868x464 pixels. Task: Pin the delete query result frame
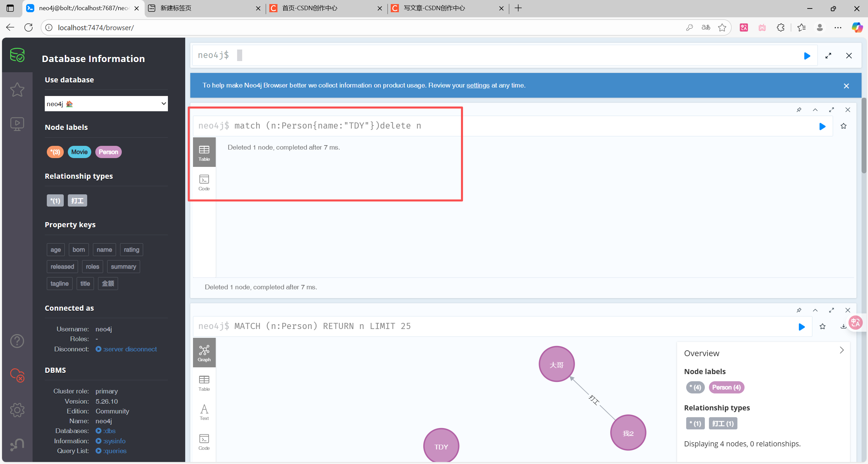799,110
